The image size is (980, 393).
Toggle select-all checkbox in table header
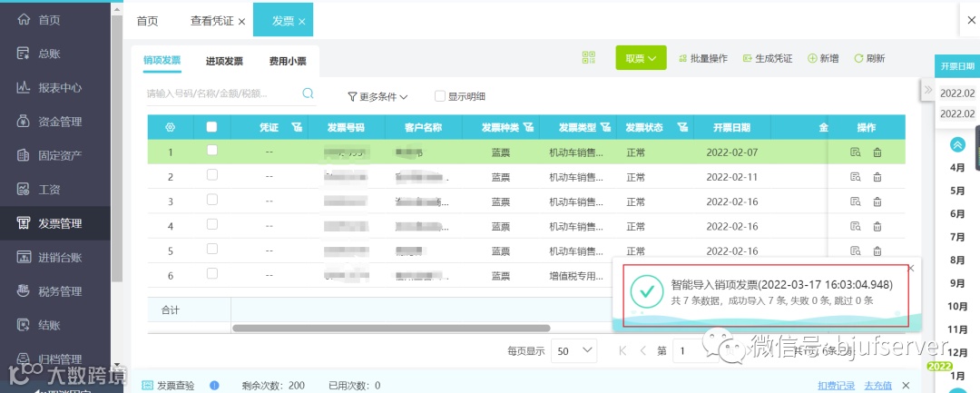click(x=211, y=127)
